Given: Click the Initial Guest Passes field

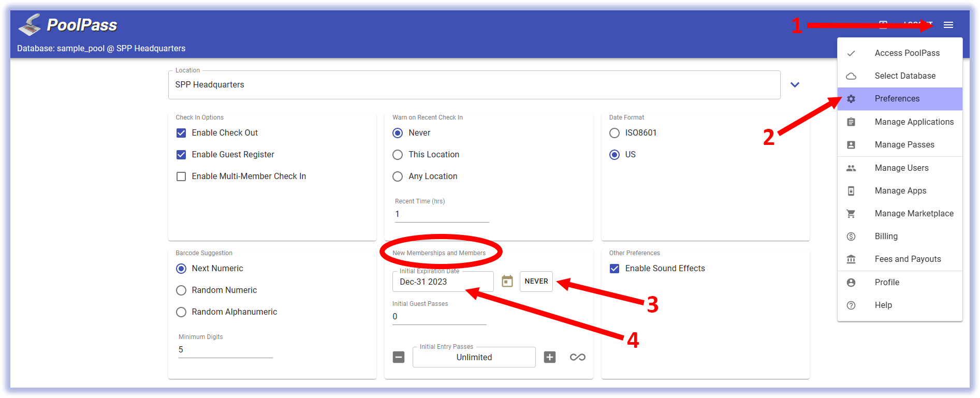Looking at the screenshot, I should 440,317.
